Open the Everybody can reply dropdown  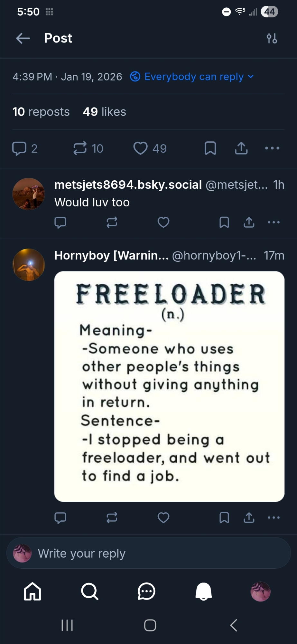[192, 77]
